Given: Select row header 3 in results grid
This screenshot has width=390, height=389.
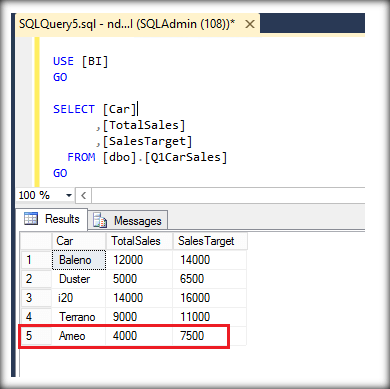Looking at the screenshot, I should [36, 298].
